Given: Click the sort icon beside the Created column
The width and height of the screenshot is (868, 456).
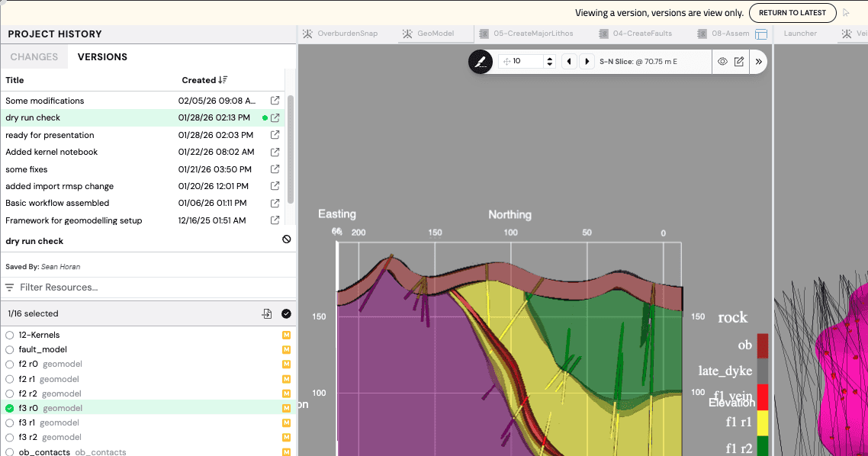Looking at the screenshot, I should [223, 80].
